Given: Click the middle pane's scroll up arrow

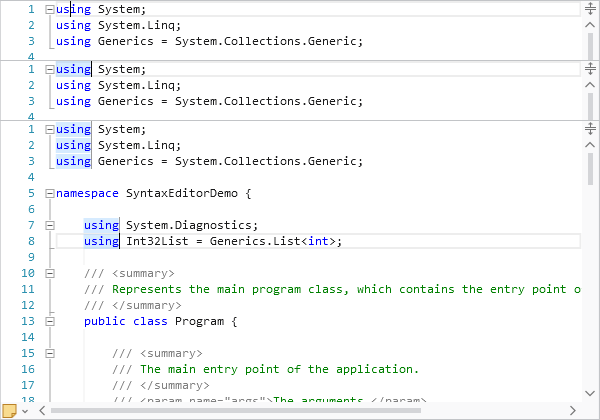Looking at the screenshot, I should 590,84.
